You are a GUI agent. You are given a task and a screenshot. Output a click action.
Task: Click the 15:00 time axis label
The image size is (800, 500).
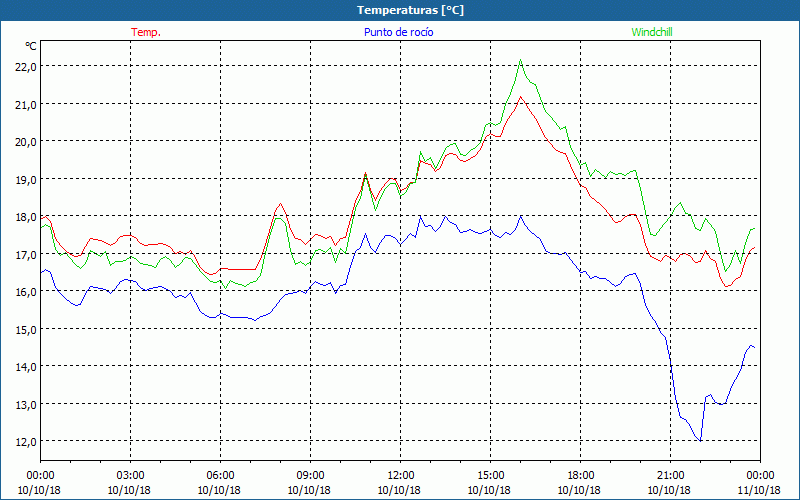[490, 476]
